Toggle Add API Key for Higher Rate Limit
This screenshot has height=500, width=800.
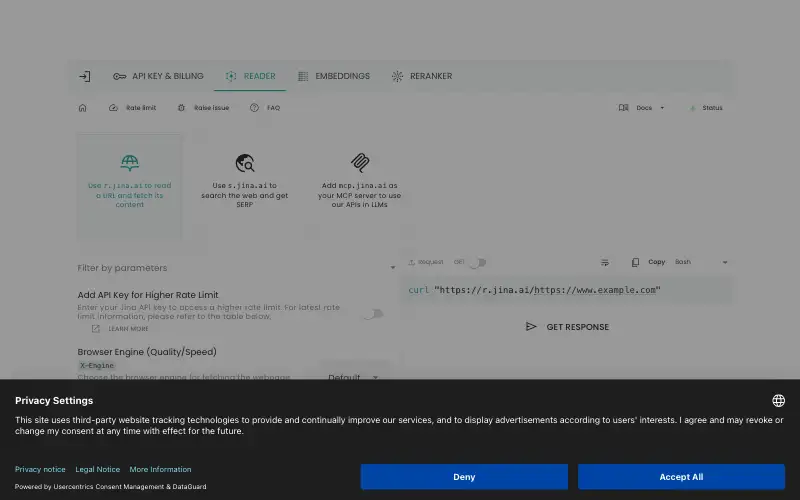[373, 314]
